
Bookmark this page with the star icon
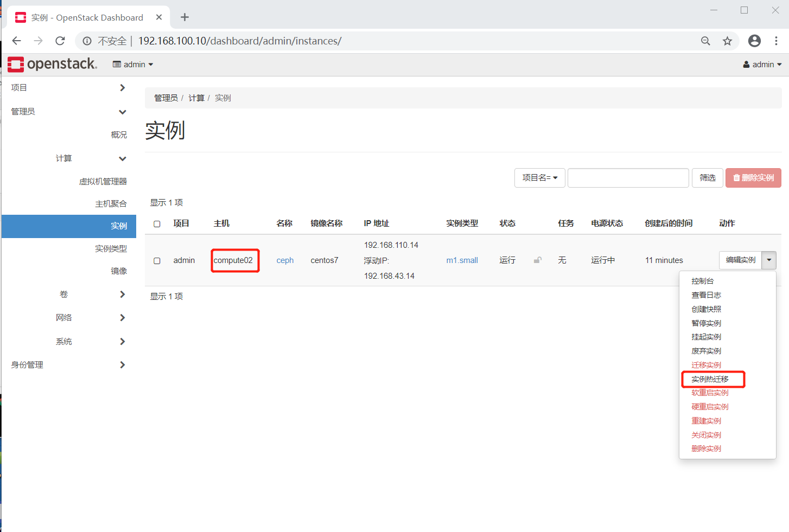727,41
